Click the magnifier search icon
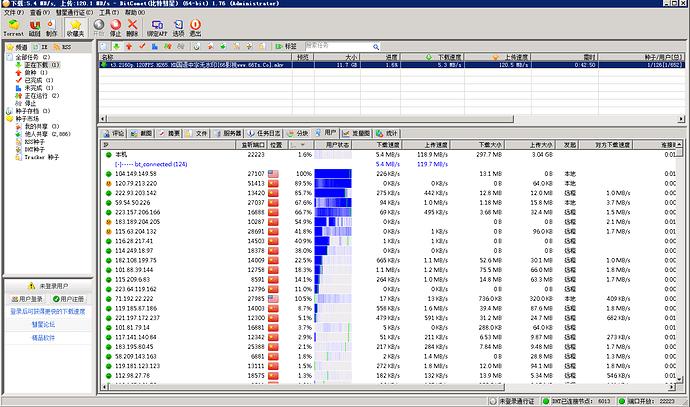Image resolution: width=690 pixels, height=407 pixels. tap(376, 47)
